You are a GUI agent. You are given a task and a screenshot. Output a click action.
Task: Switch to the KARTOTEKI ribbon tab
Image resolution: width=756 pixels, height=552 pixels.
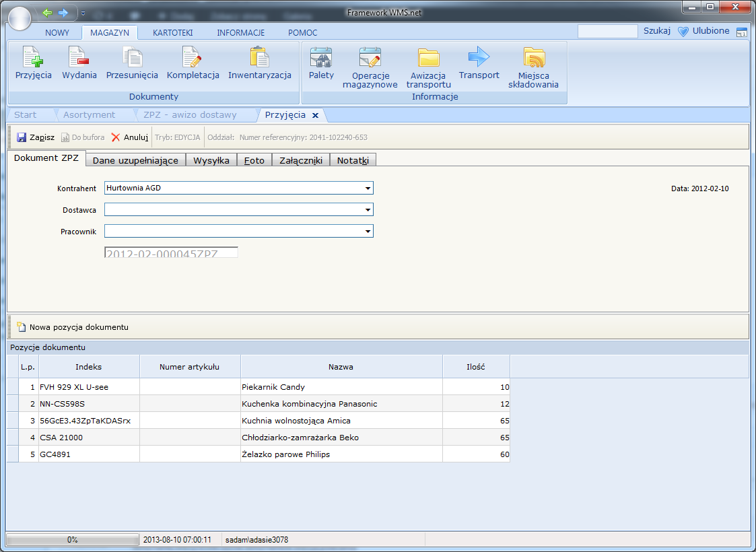coord(172,32)
